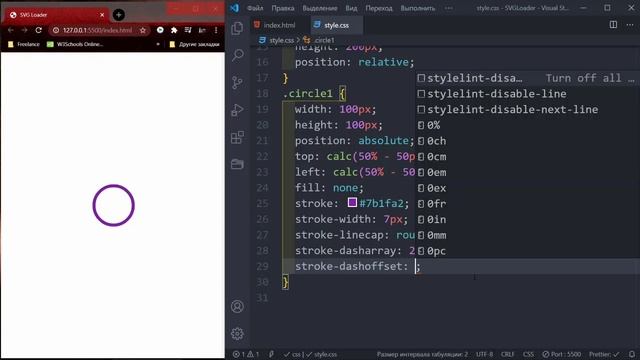This screenshot has height=360, width=640.
Task: Open the Extensions view
Action: coord(238,138)
